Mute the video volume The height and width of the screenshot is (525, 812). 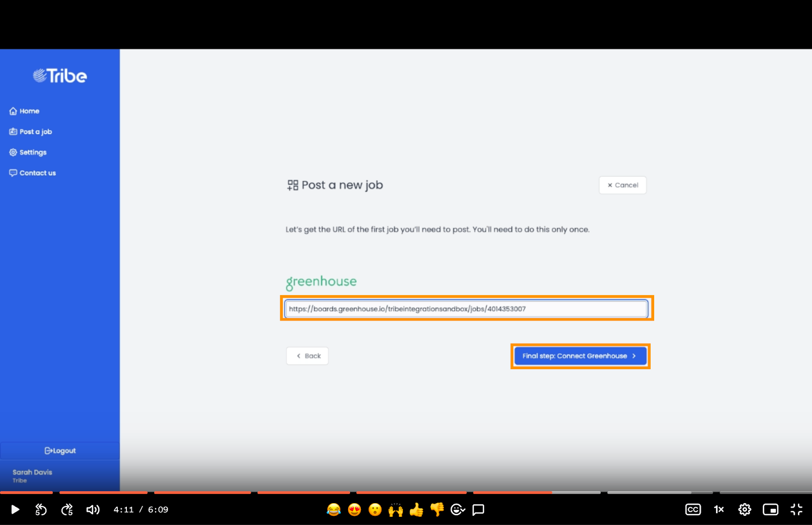93,509
